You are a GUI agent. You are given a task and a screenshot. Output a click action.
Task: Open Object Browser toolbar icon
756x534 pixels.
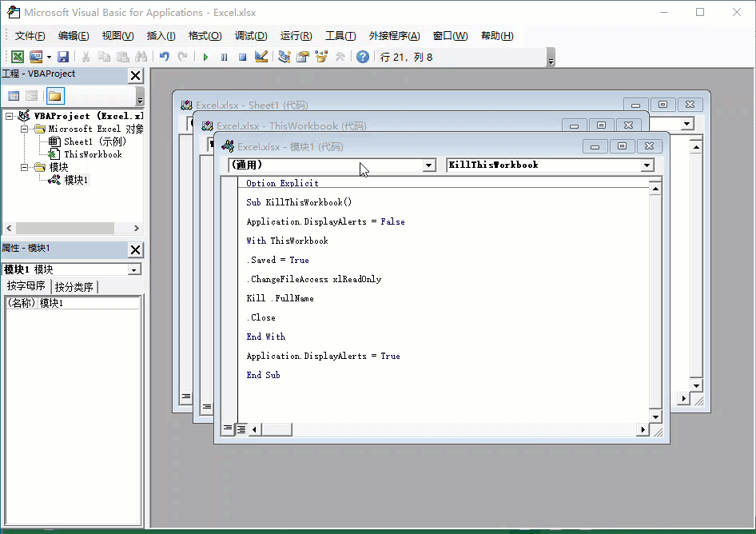tap(321, 57)
